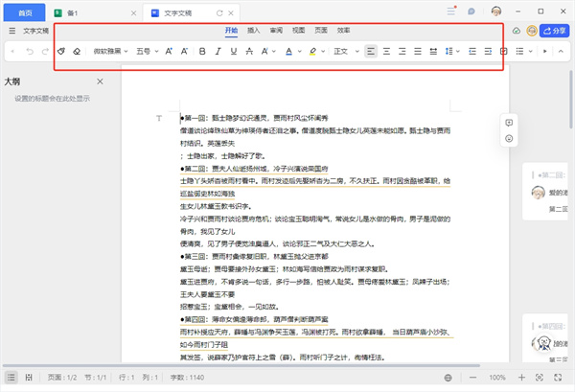
Task: Click the globe language icon in status bar
Action: coord(448,378)
